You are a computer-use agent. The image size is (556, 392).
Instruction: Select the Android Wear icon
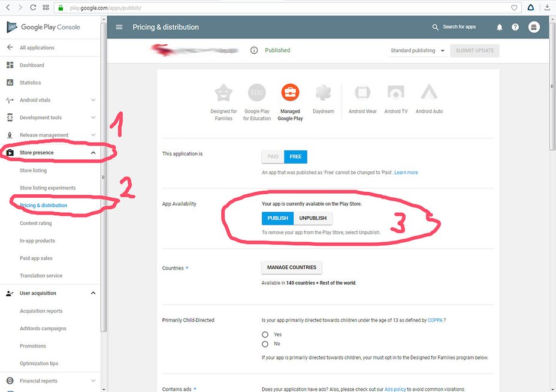click(x=362, y=92)
